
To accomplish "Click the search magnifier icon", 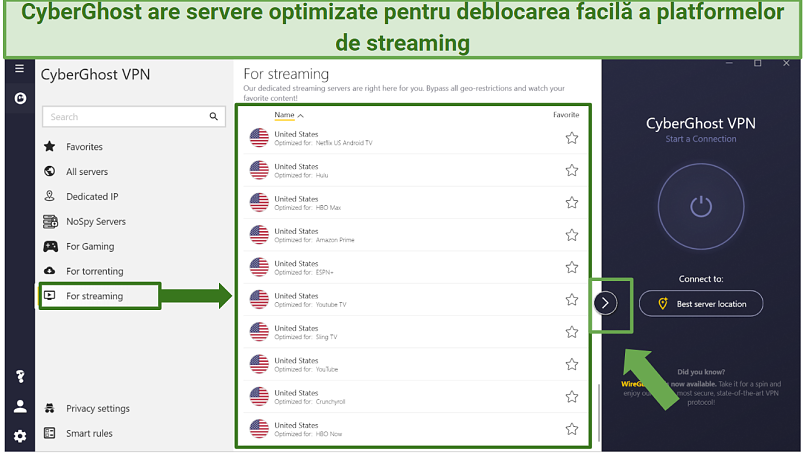I will tap(213, 117).
